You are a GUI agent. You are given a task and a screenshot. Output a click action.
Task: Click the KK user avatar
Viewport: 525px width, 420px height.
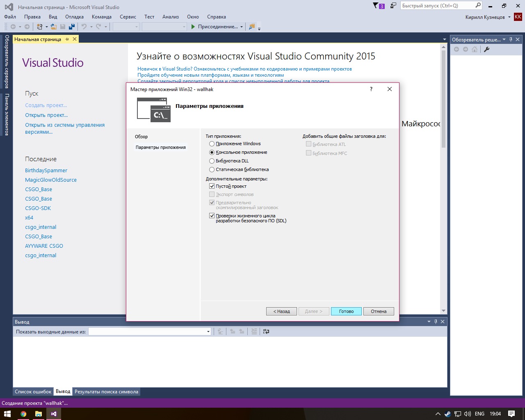point(518,17)
